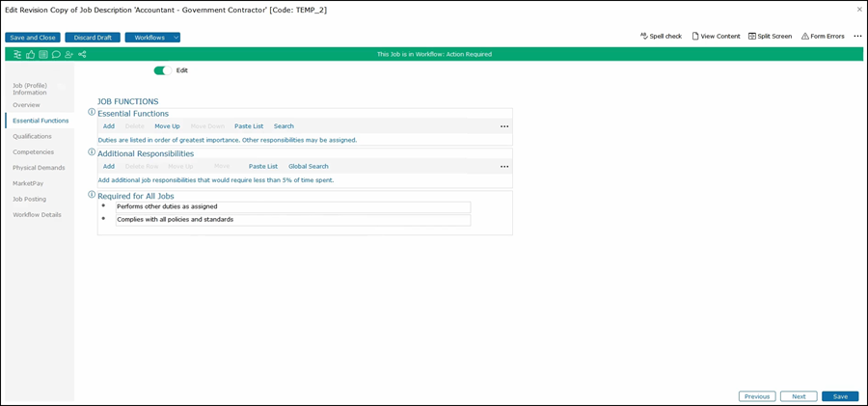Open the comments speech bubble icon
Viewport: 868px width, 406px height.
click(x=56, y=54)
